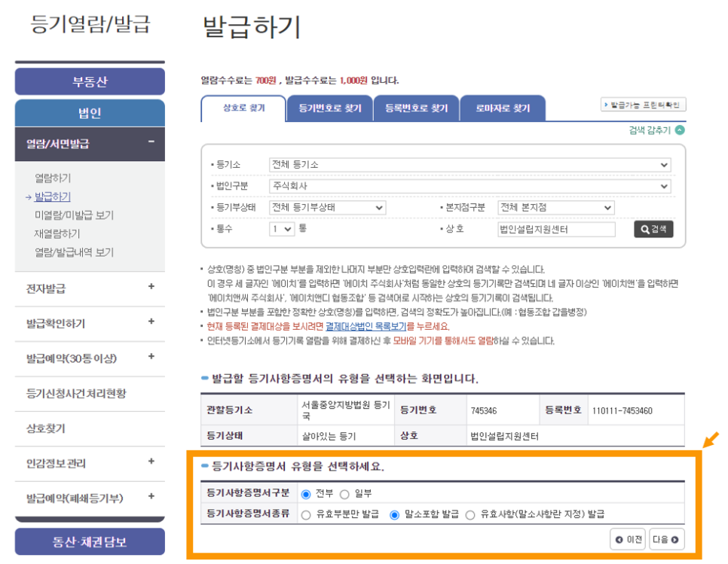Open the 법인구분 dropdown showing 주식회사

tap(470, 186)
